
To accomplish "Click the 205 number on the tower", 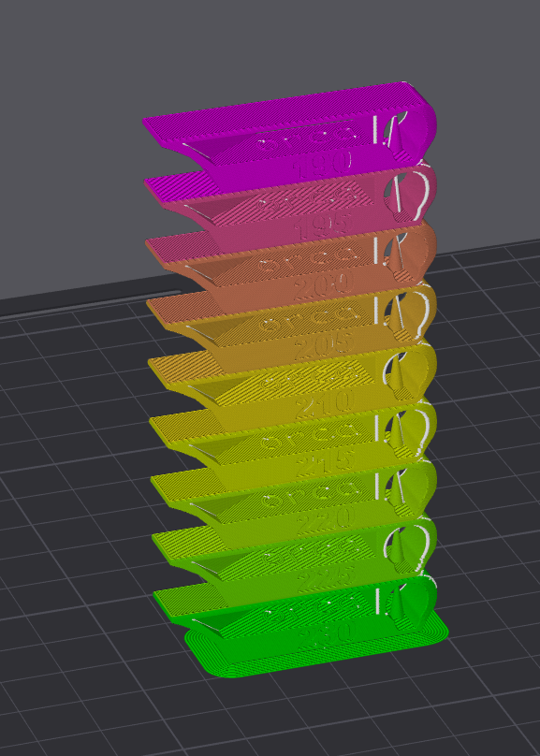I will click(x=324, y=343).
